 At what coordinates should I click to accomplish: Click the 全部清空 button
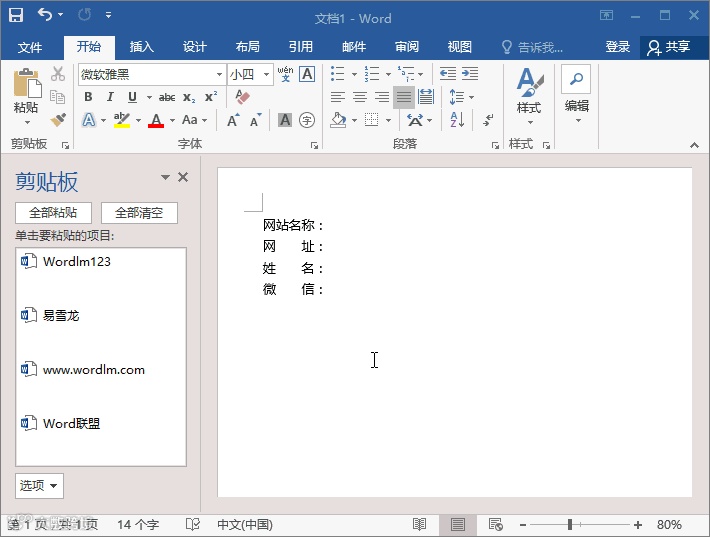click(139, 213)
